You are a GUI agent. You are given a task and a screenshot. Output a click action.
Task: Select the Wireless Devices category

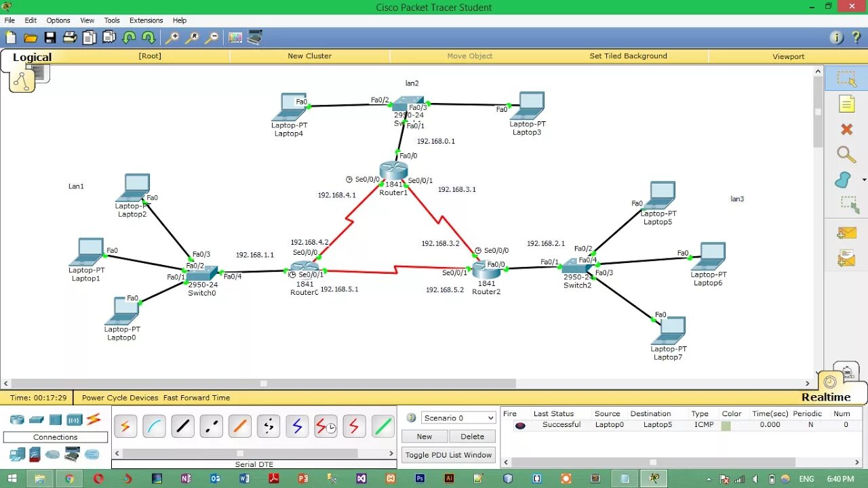[x=75, y=420]
